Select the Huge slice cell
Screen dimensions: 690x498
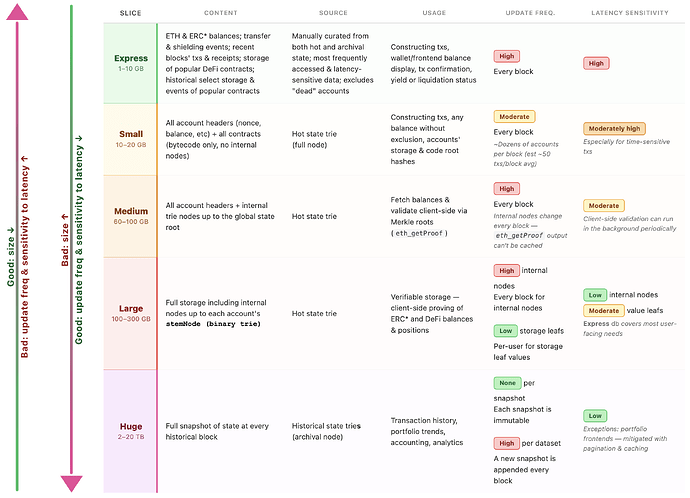coord(130,431)
